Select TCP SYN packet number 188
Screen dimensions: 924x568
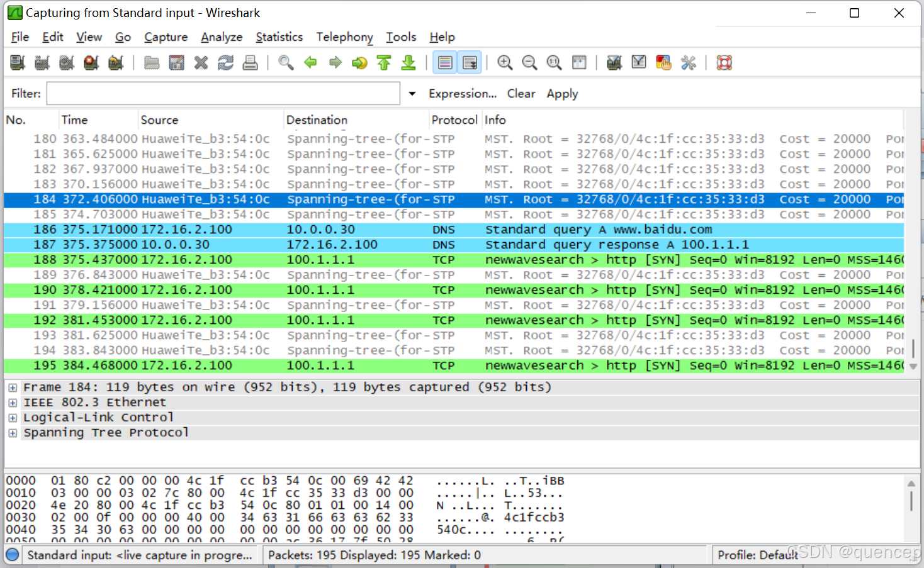(454, 260)
